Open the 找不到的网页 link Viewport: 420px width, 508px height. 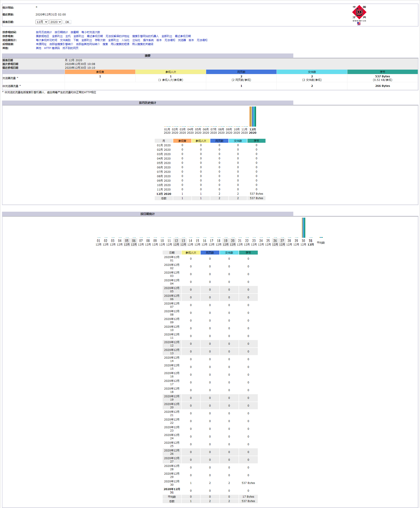pyautogui.click(x=71, y=48)
